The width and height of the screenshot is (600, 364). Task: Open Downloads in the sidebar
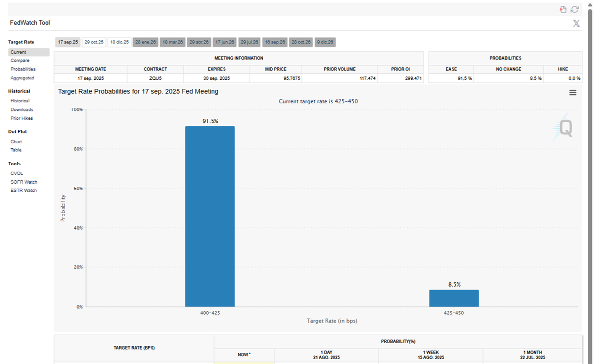(x=22, y=109)
